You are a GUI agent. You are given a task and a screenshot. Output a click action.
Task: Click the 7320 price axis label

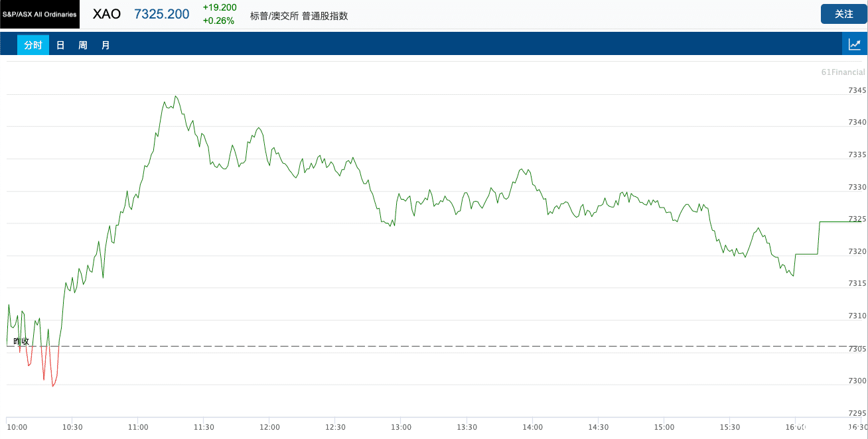point(857,251)
